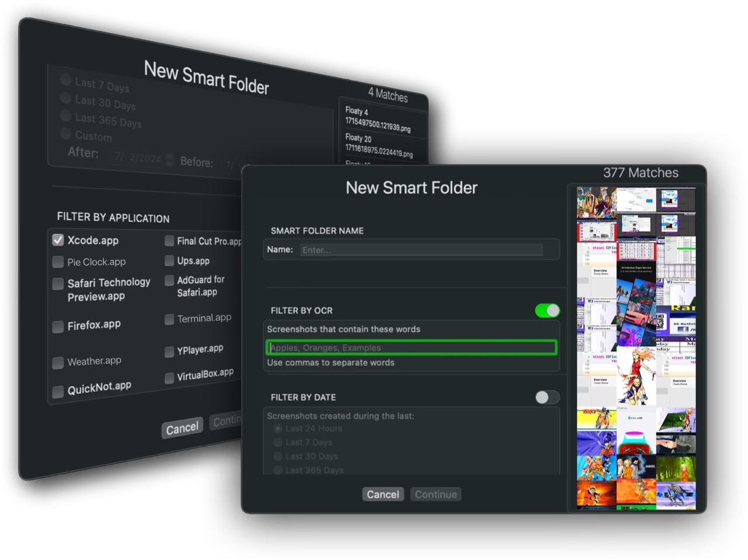Click the After date stepper arrows
The width and height of the screenshot is (748, 560).
(169, 159)
